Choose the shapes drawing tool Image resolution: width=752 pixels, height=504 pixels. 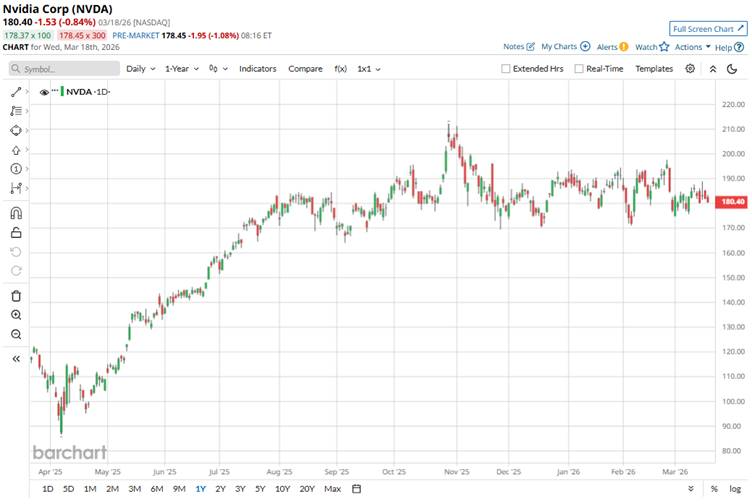point(16,130)
